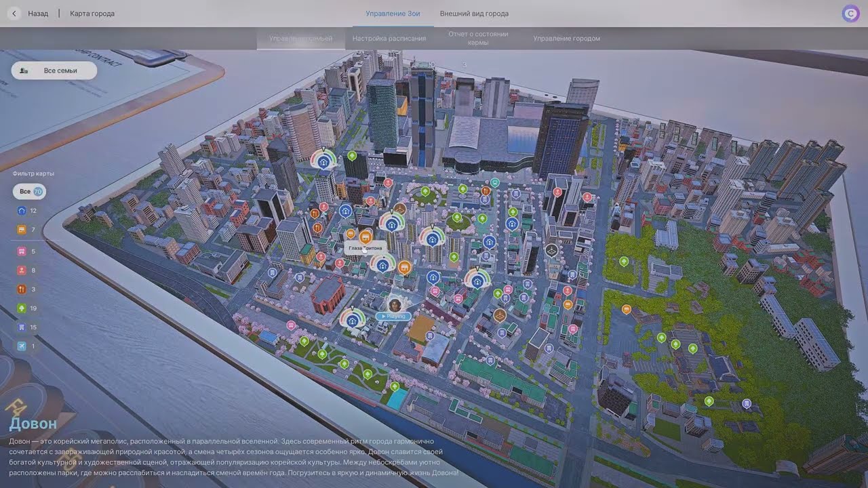Click the Карта города title text

click(92, 14)
